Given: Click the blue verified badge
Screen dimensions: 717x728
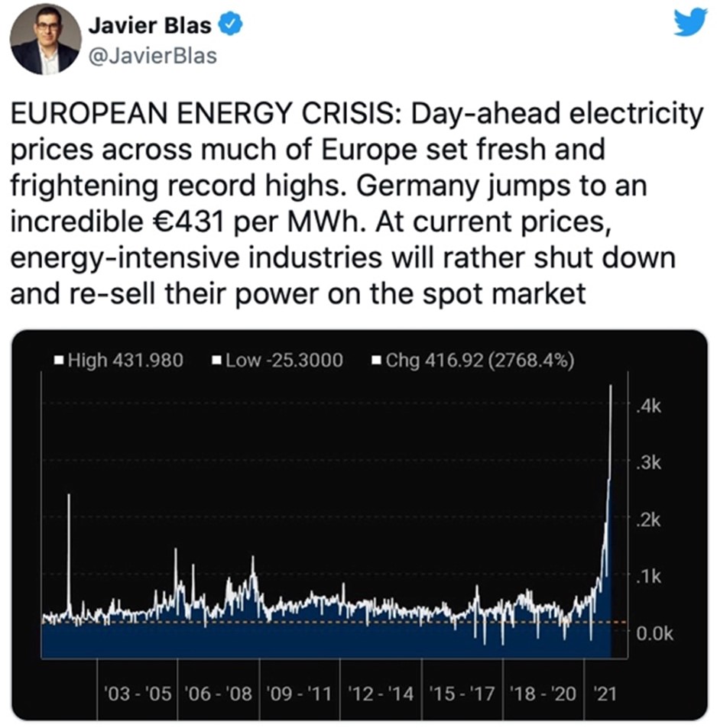Looking at the screenshot, I should [231, 25].
